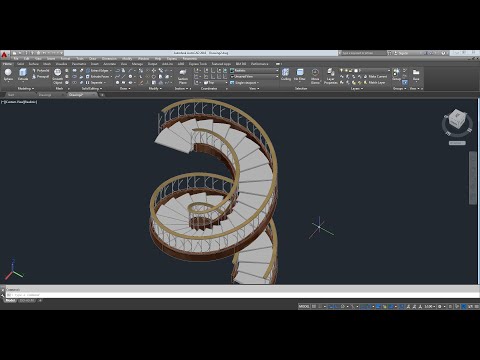
Task: Toggle the grid display in status bar
Action: tap(314, 306)
